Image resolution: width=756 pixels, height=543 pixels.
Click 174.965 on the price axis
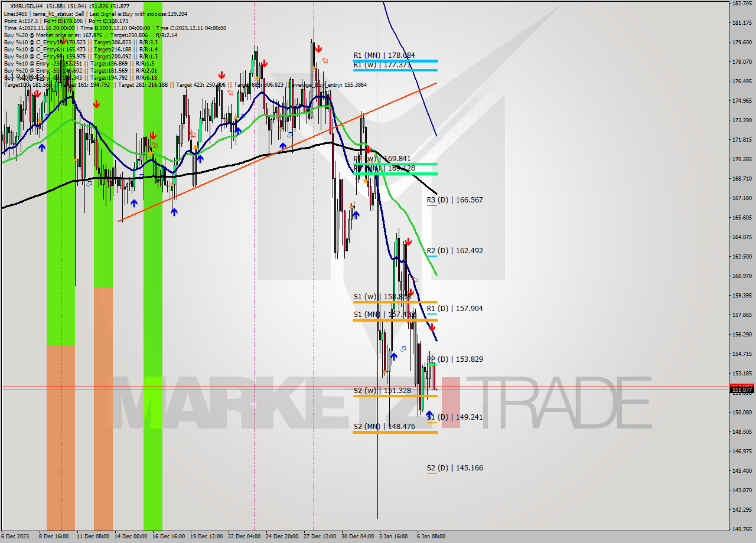coord(741,101)
